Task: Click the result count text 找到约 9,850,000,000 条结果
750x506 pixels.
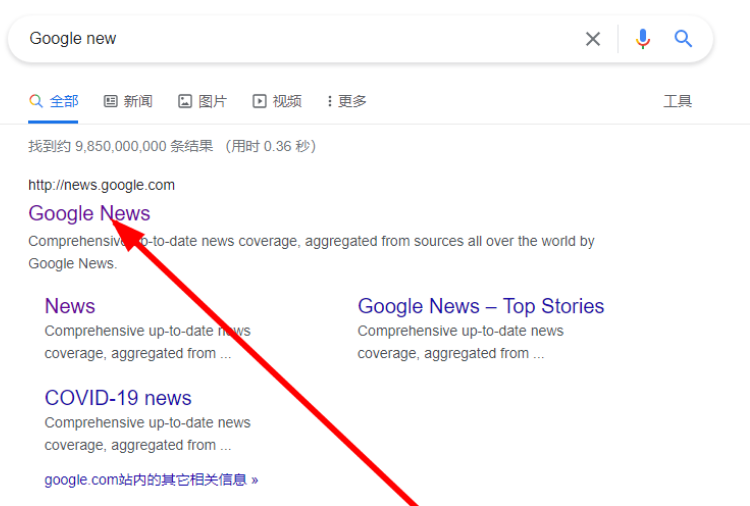Action: pyautogui.click(x=121, y=146)
